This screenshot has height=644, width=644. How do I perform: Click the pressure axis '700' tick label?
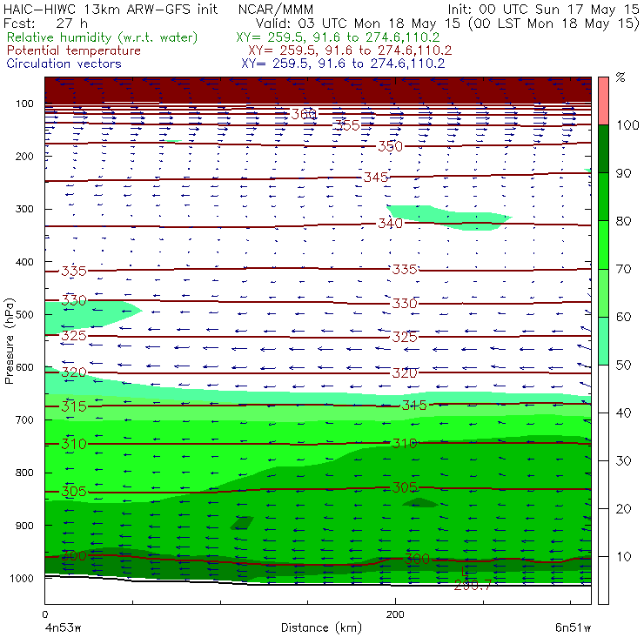(24, 420)
